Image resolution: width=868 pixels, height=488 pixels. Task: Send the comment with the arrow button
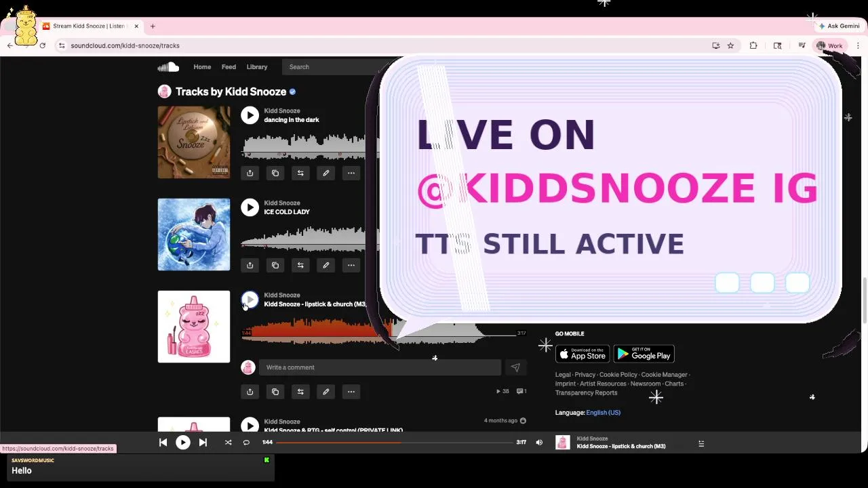coord(515,367)
